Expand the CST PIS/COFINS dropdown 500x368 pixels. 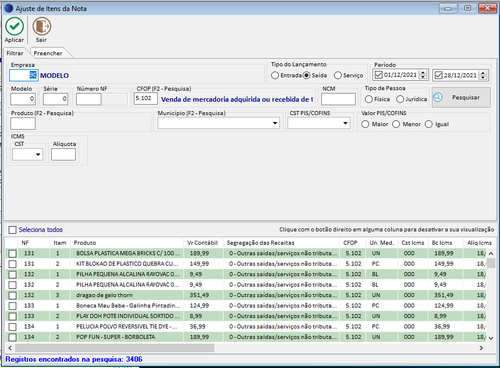point(345,123)
